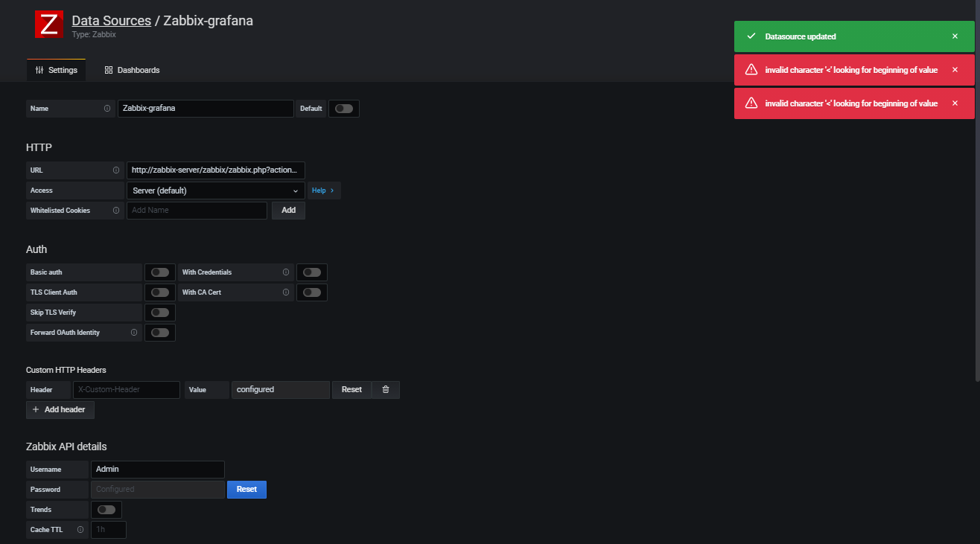This screenshot has width=980, height=544.
Task: Expand the Access Help section
Action: (x=323, y=191)
